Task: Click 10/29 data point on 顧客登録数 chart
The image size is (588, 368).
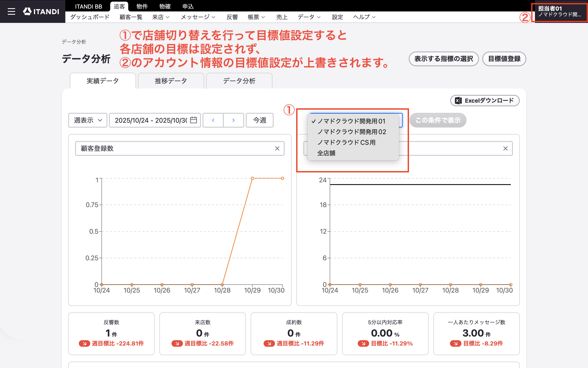Action: (x=252, y=178)
